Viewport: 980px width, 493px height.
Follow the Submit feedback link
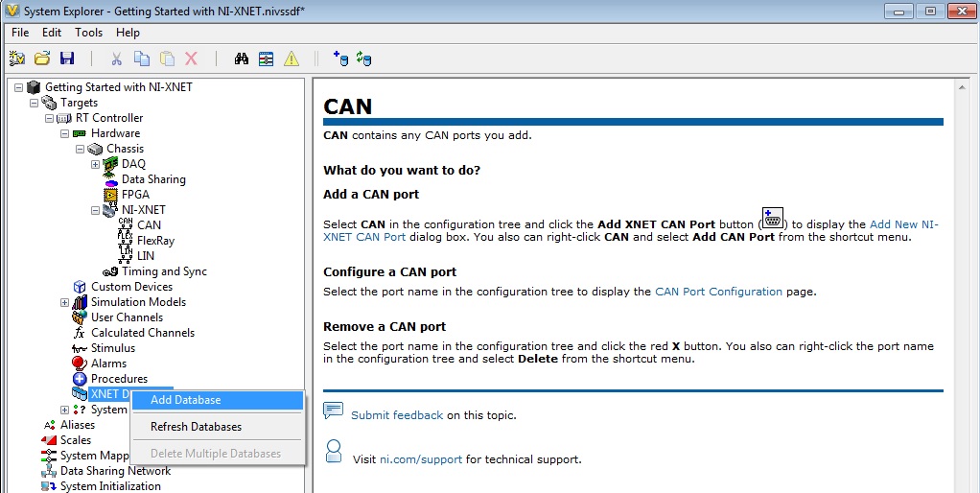point(397,415)
